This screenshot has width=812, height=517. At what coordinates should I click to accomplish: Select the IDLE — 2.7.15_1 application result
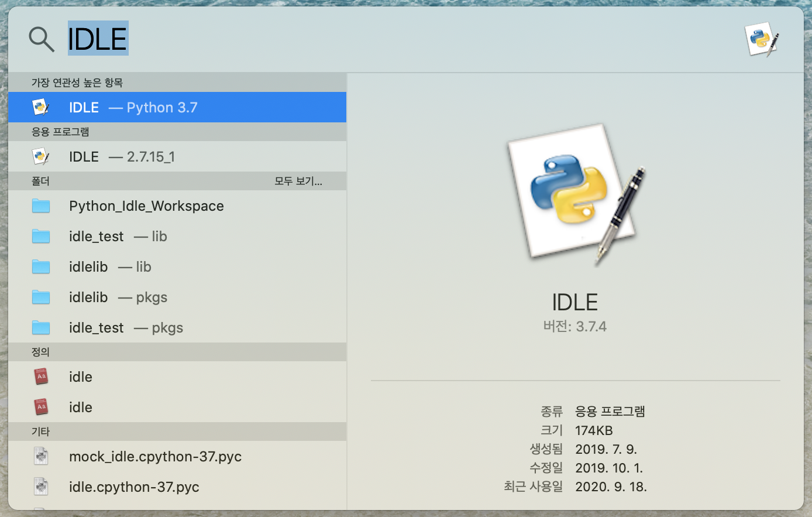[x=177, y=156]
